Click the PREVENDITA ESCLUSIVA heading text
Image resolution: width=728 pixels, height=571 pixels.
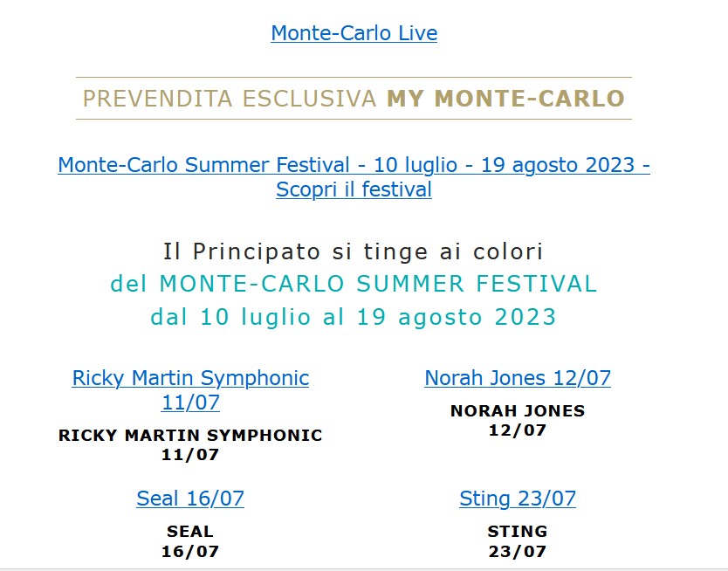(x=230, y=99)
